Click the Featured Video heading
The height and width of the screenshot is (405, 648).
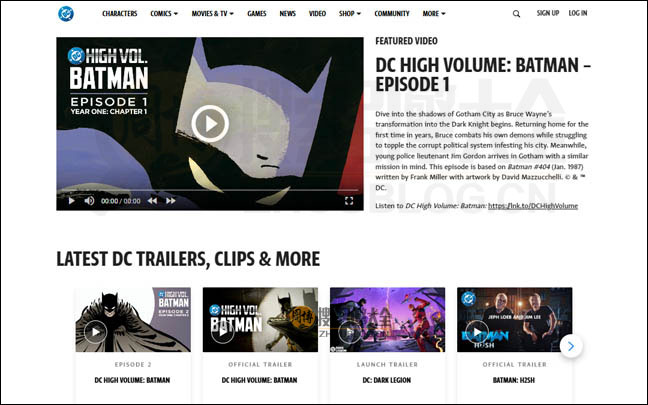(x=406, y=41)
